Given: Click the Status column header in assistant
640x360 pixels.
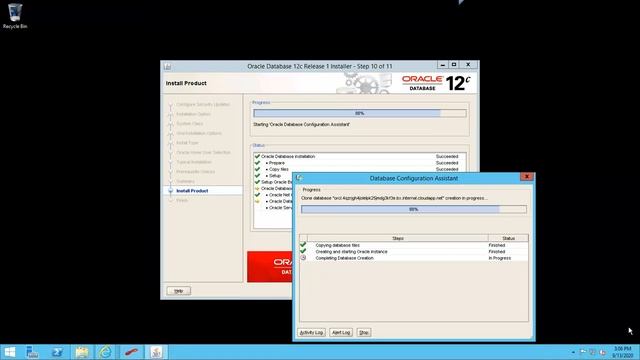Looking at the screenshot, I should [x=508, y=238].
